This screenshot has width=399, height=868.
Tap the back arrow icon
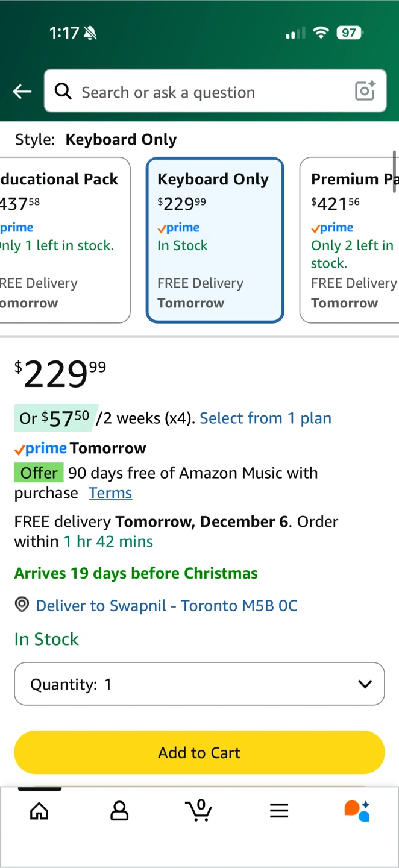point(22,92)
